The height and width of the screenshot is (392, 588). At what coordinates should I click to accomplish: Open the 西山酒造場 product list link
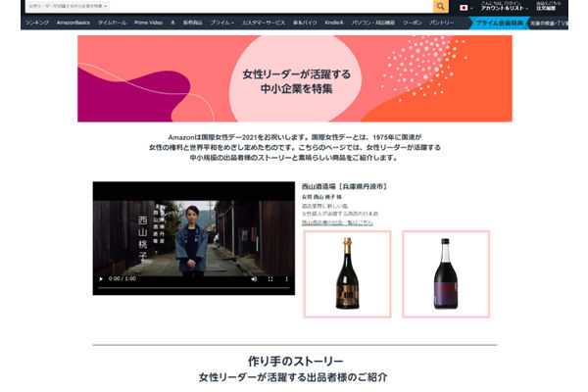pos(337,222)
